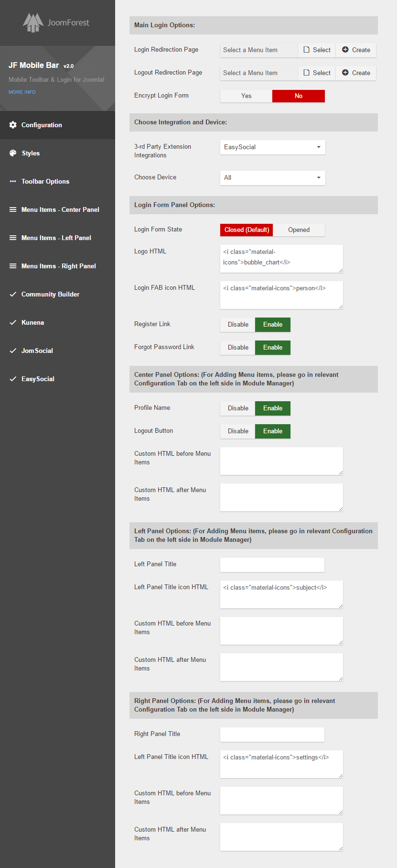Click the Left Panel Title input field

(272, 564)
